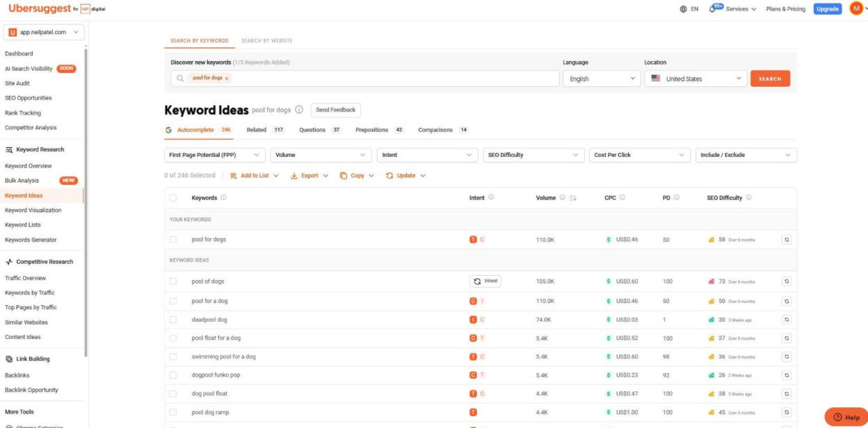The height and width of the screenshot is (428, 868).
Task: Refresh the swimming pool for a dog row
Action: pos(787,356)
